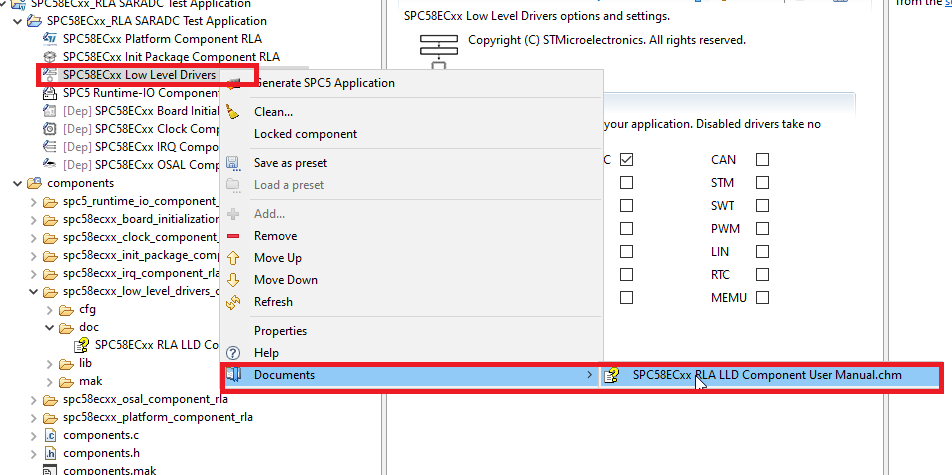952x475 pixels.
Task: Click the question mark Help icon
Action: [233, 352]
